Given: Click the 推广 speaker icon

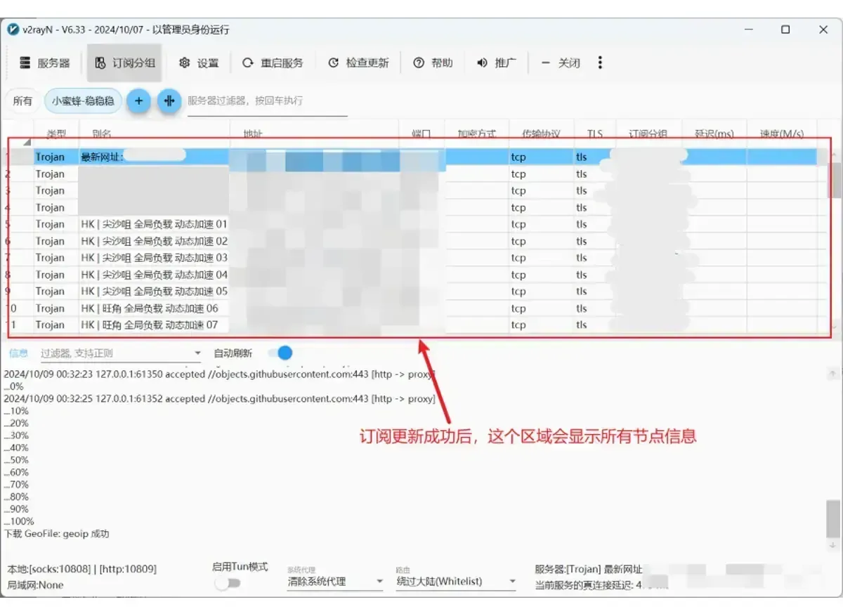Looking at the screenshot, I should pos(482,63).
